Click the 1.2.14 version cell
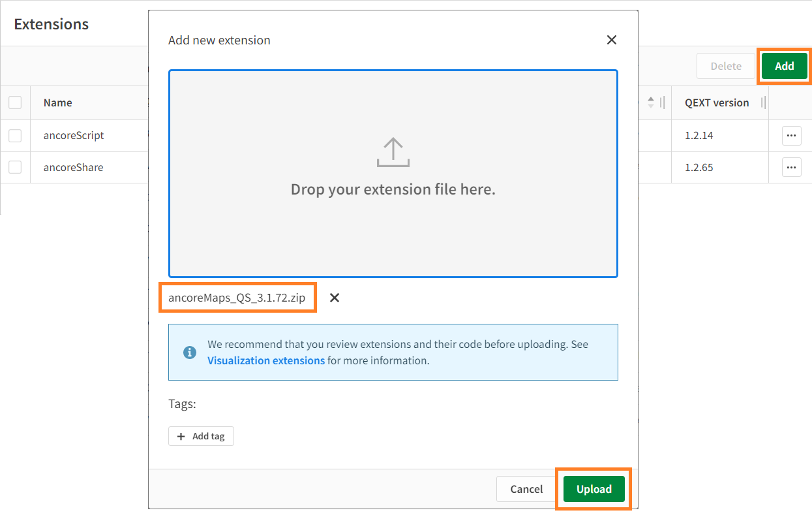This screenshot has height=519, width=812. tap(699, 136)
